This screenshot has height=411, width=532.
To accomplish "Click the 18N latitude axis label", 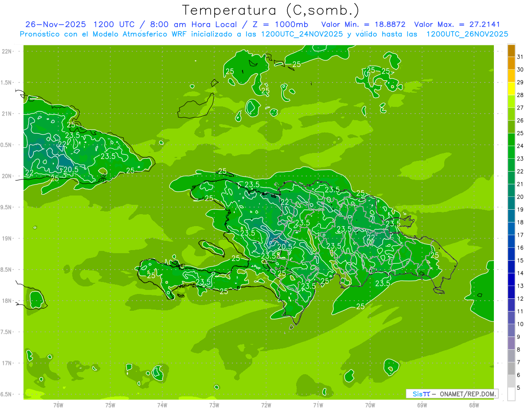I will [7, 301].
